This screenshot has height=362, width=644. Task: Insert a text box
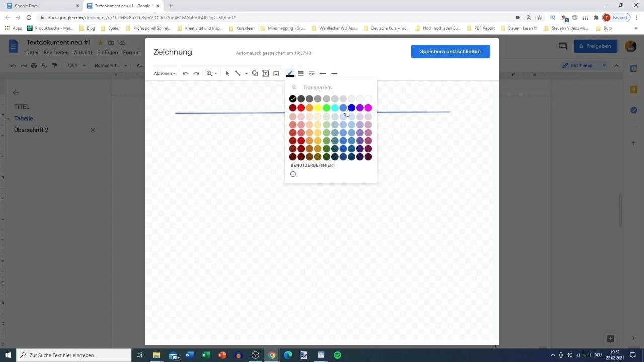click(266, 73)
